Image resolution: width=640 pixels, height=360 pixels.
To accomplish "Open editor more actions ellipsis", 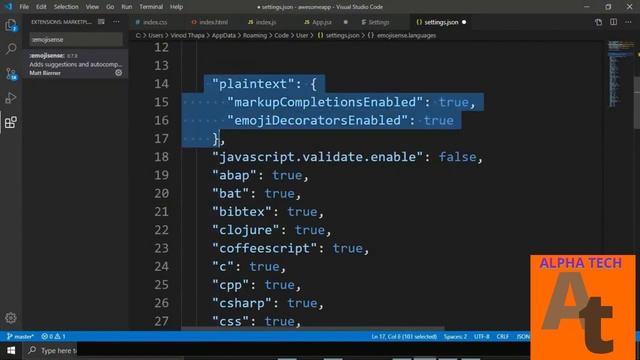I will click(x=628, y=22).
